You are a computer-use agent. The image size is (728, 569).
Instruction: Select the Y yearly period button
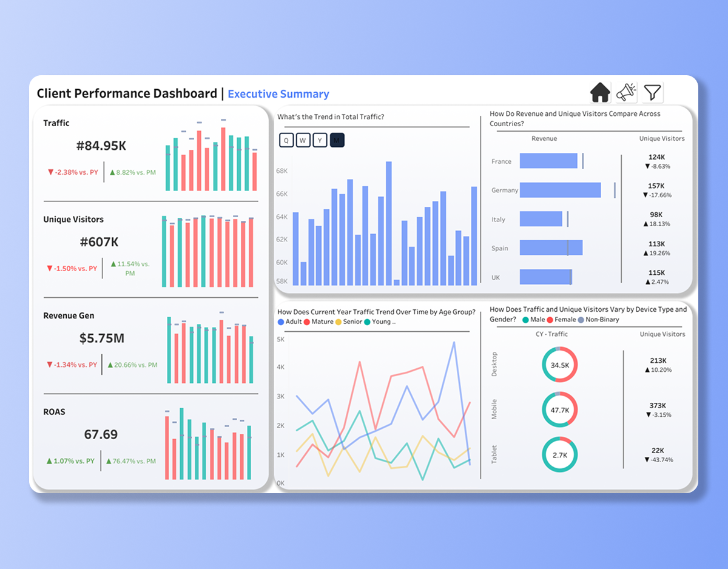320,140
